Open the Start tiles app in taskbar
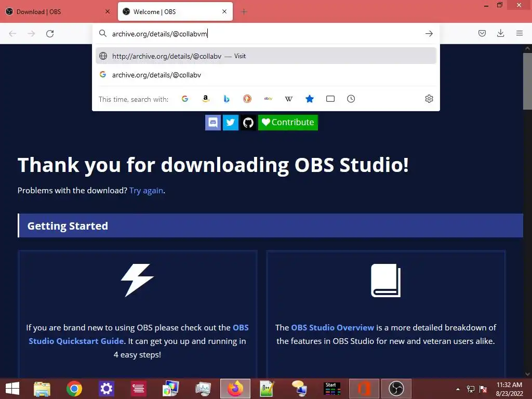The image size is (532, 399). 332,389
